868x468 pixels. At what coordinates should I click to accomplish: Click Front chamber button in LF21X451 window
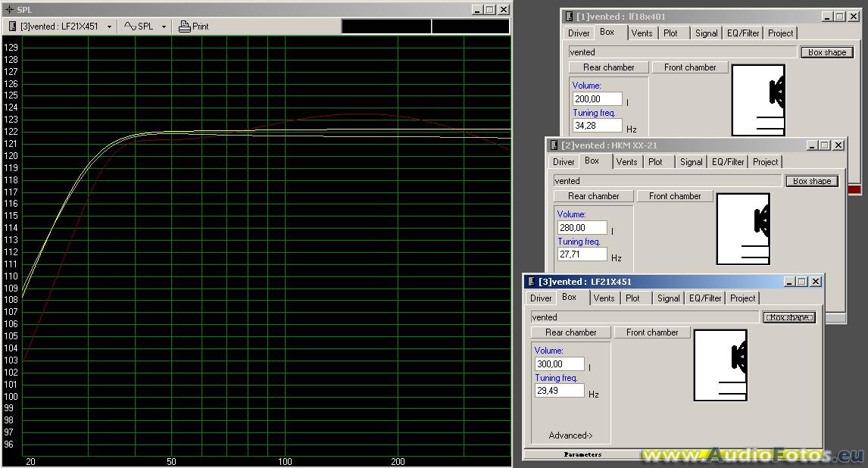pyautogui.click(x=652, y=332)
